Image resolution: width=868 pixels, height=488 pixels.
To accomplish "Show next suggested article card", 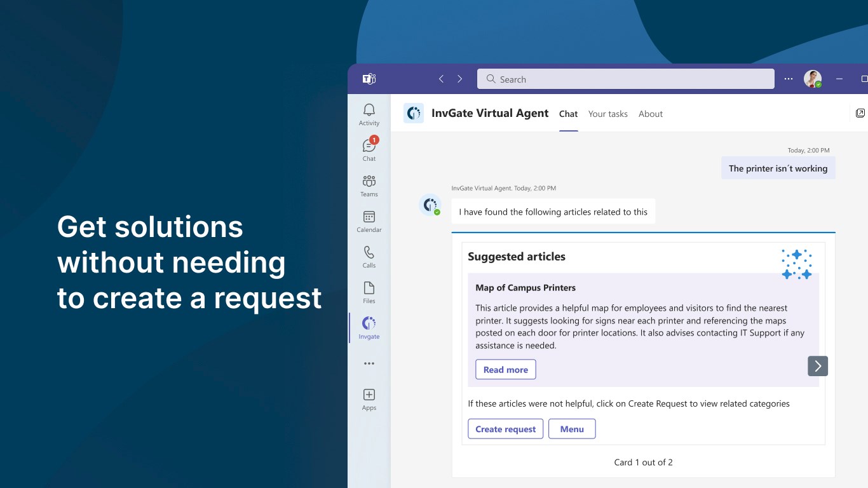I will pos(818,366).
